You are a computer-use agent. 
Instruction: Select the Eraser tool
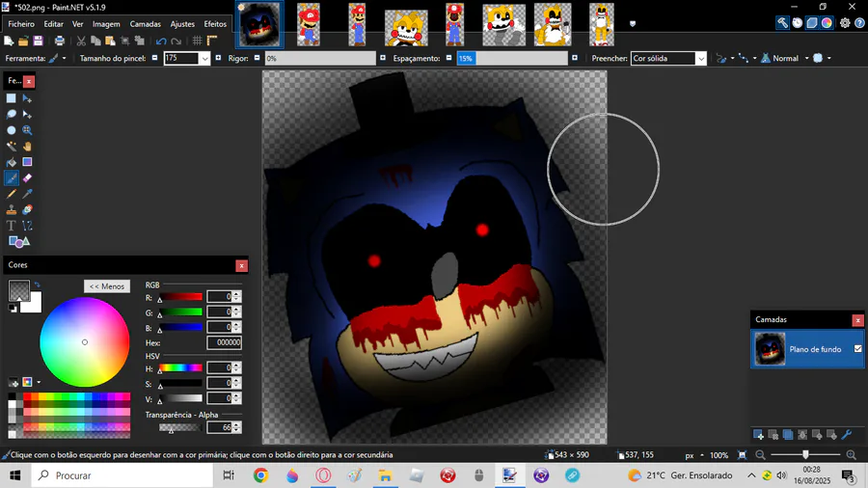coord(27,178)
